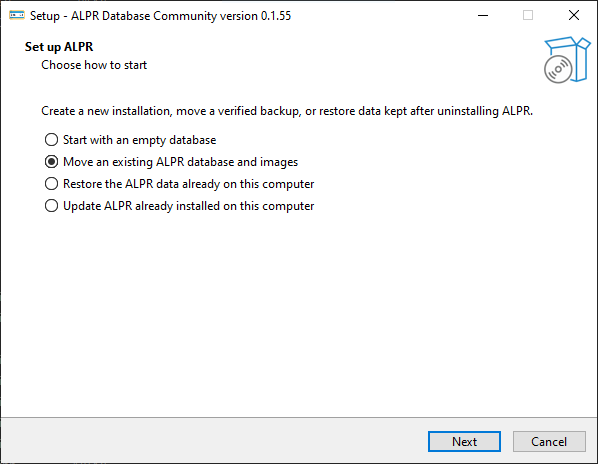
Task: Click the 'Move an existing ALPR database and images' label
Action: click(180, 162)
